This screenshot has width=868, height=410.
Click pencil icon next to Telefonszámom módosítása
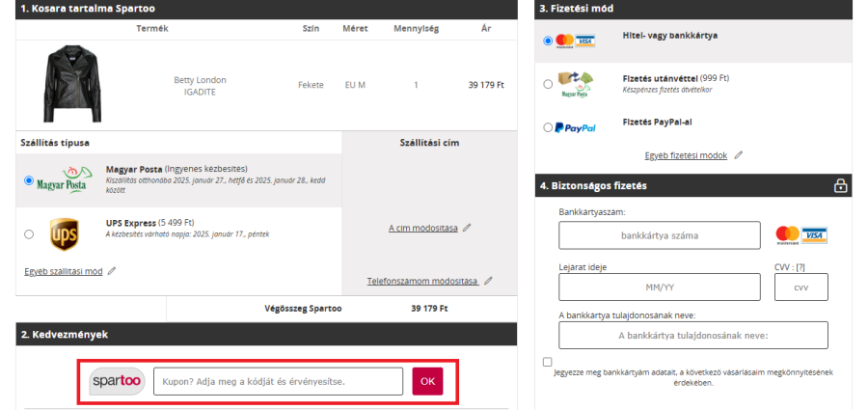(488, 281)
